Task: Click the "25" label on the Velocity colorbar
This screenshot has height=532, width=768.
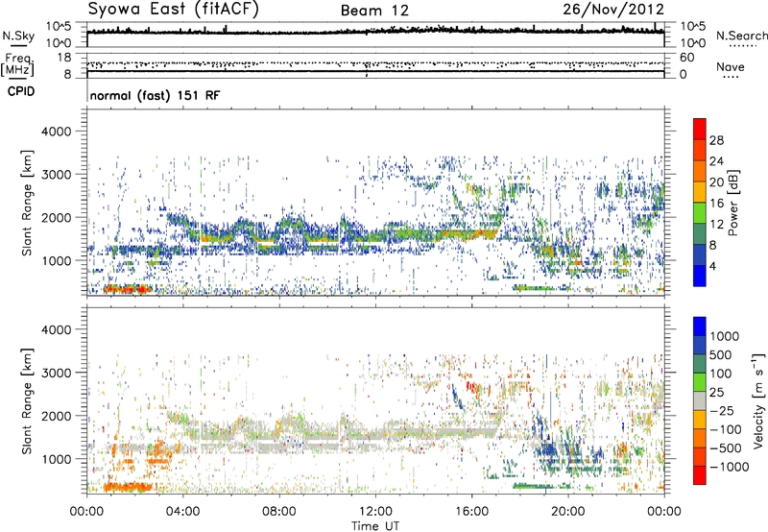Action: coord(717,392)
